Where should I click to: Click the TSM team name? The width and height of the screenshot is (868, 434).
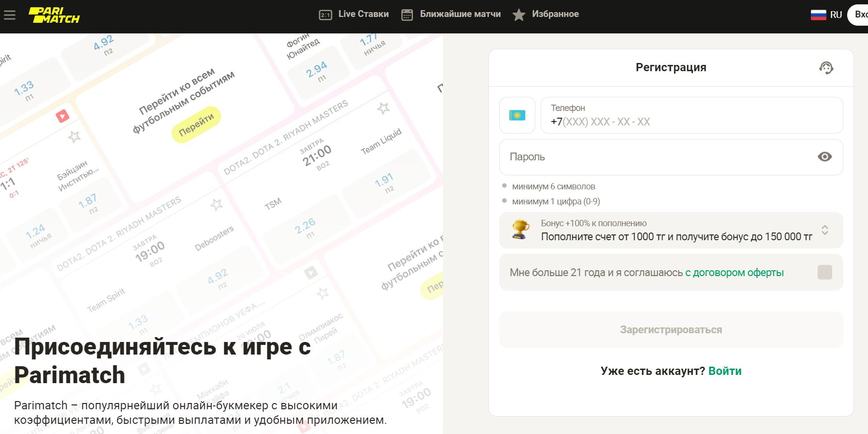coord(273,204)
